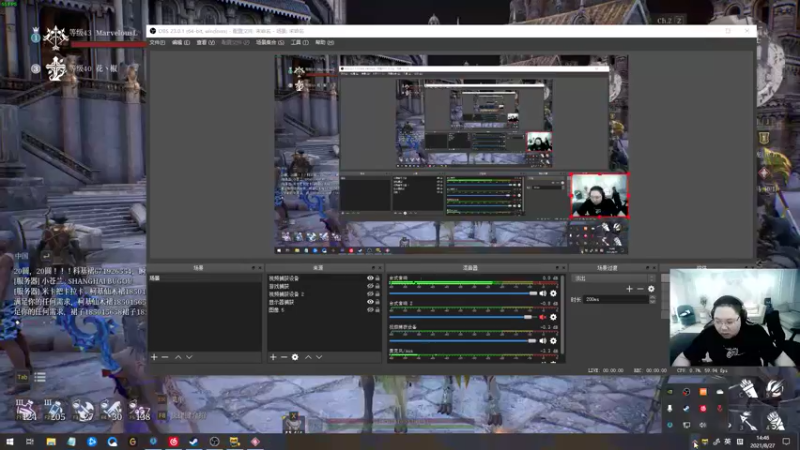
Task: Open source properties gear in Sources panel
Action: pyautogui.click(x=295, y=357)
